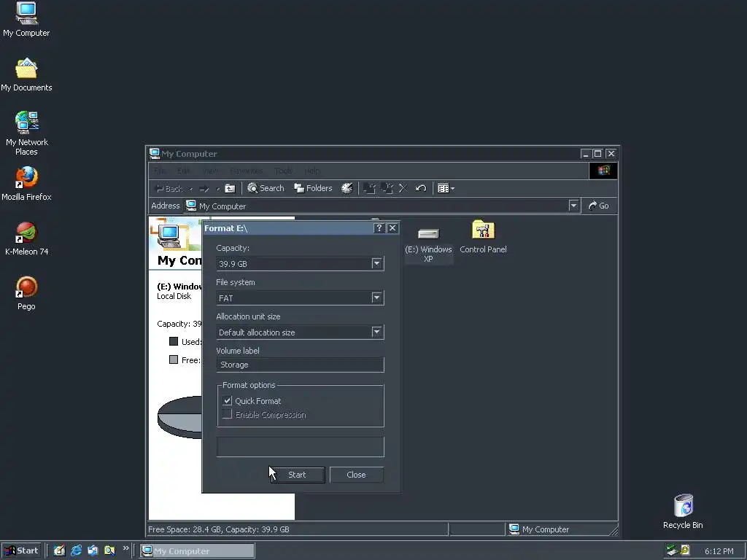The image size is (747, 560).
Task: Toggle the Folders pane button
Action: (x=313, y=189)
